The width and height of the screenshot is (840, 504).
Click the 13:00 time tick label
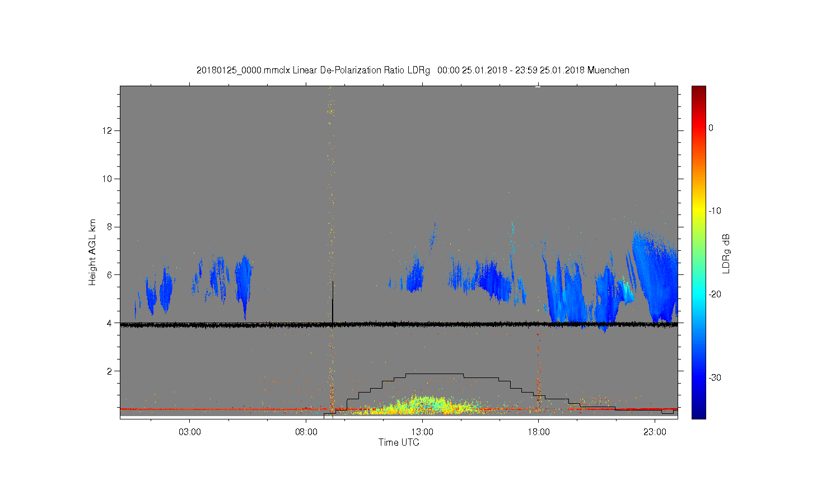pos(422,432)
